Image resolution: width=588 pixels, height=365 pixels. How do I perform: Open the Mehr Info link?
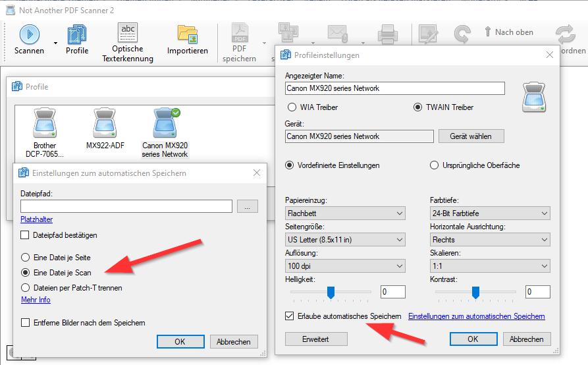[36, 300]
